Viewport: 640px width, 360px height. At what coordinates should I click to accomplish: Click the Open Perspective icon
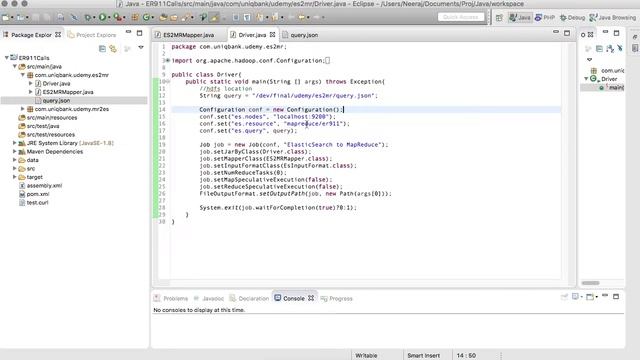(x=499, y=18)
